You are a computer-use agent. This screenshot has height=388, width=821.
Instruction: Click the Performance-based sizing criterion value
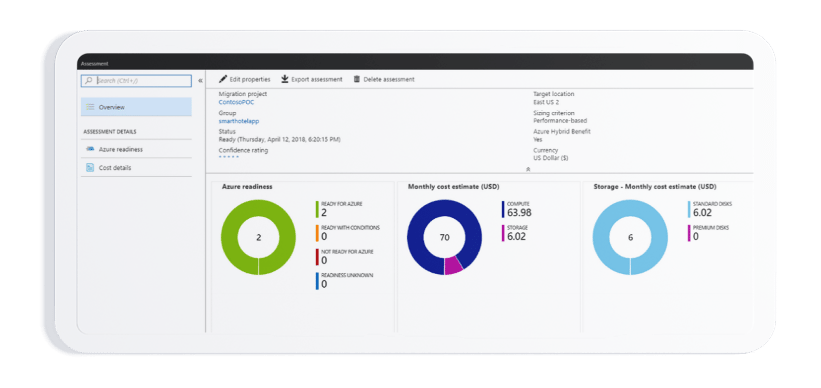(560, 120)
